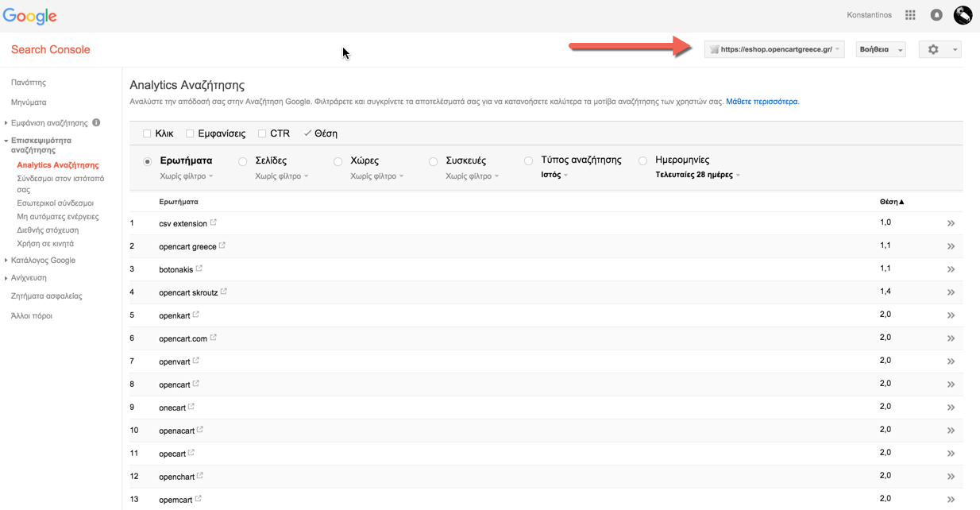Uncheck the Θέση checkbox

pos(307,133)
